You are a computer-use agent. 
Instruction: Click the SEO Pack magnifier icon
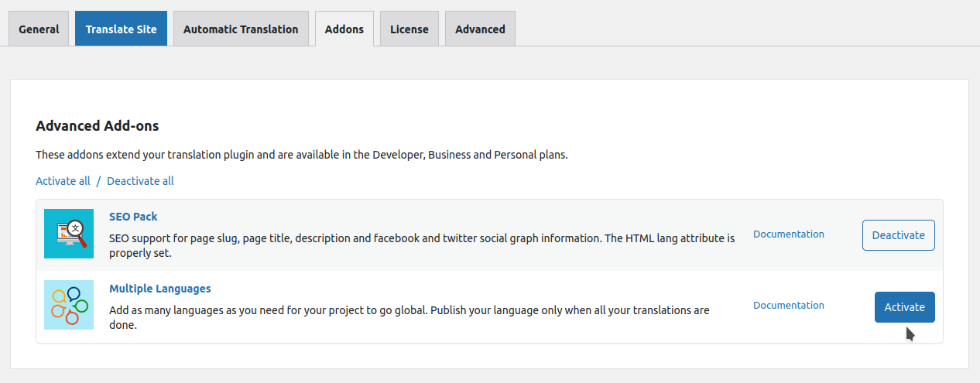[69, 234]
